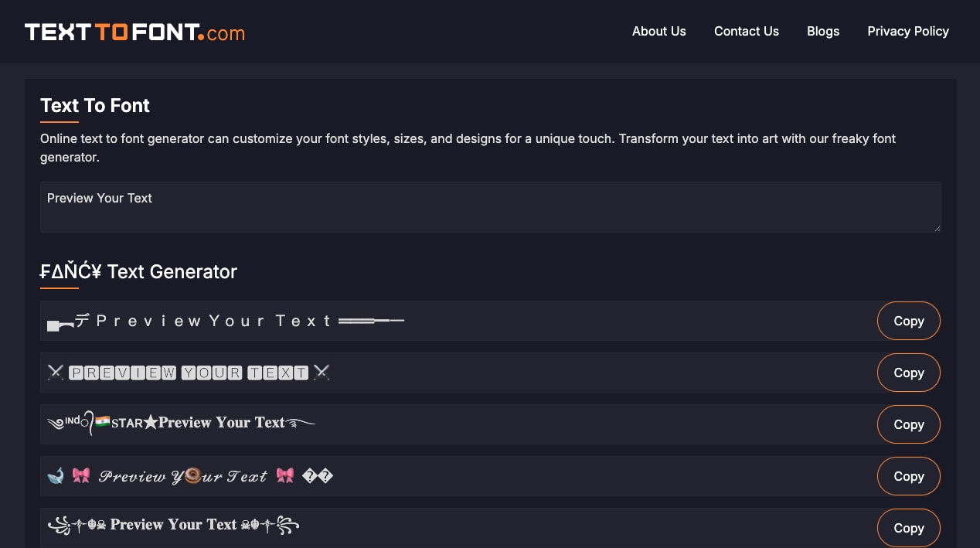The image size is (980, 548).
Task: Copy the spaced gun-style Preview text
Action: tap(909, 321)
